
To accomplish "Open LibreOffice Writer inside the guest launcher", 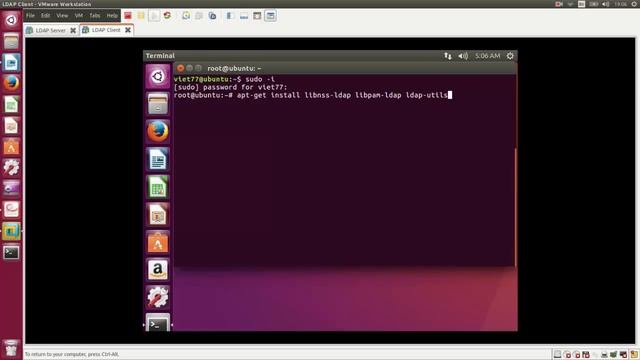I will pos(158,159).
